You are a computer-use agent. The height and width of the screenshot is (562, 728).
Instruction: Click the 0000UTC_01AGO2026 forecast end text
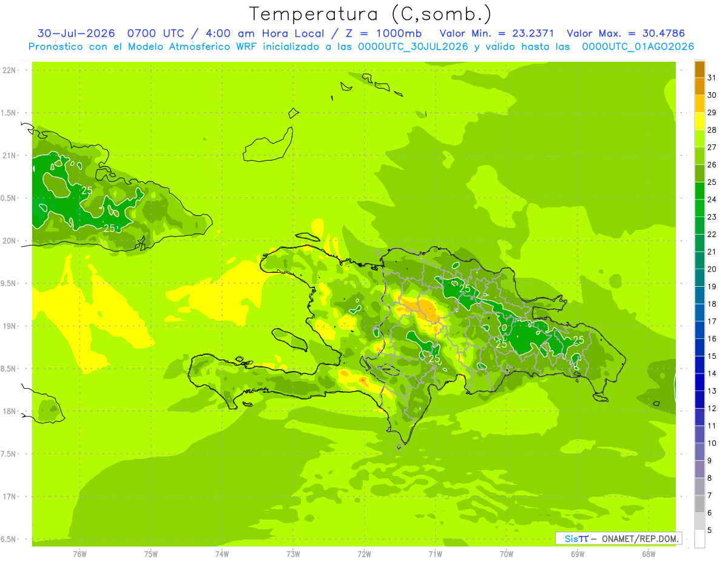[x=638, y=47]
